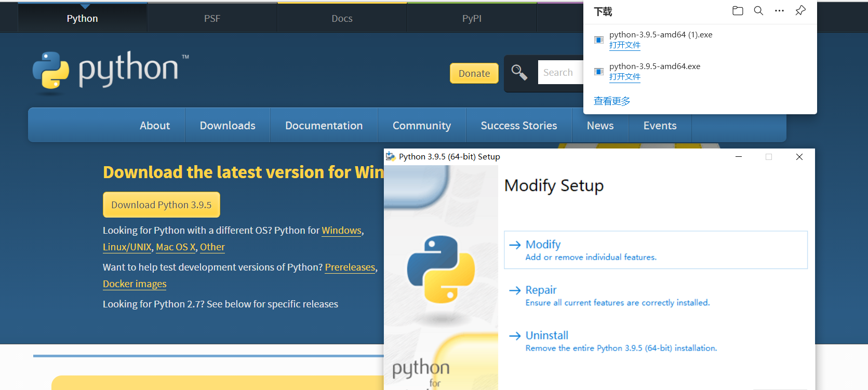Screen dimensions: 868x390
Task: Open the Windows downloads link
Action: point(341,230)
